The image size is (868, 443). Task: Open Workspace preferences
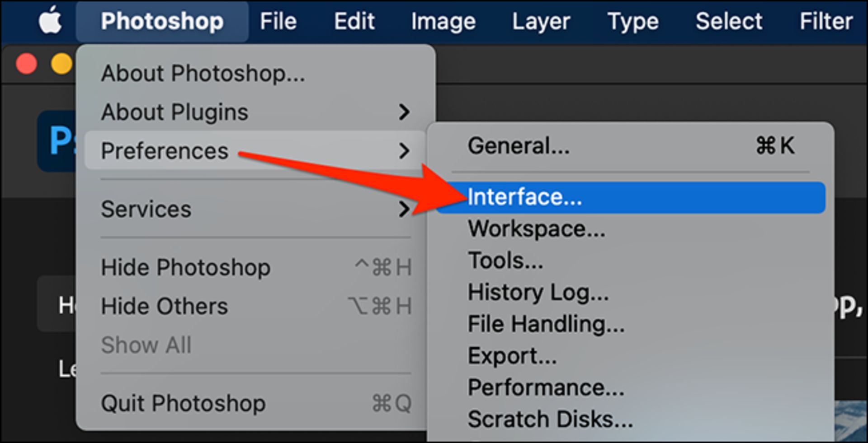coord(536,229)
